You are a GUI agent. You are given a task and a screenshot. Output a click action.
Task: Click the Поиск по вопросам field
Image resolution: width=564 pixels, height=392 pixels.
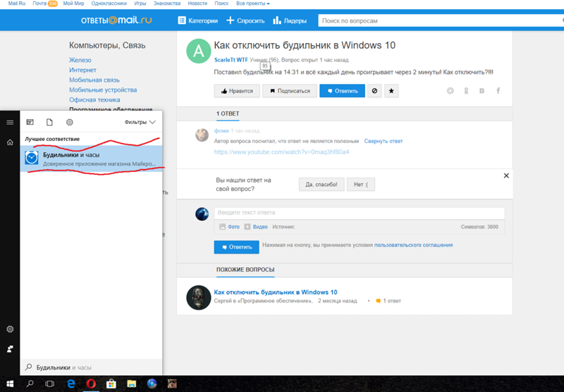441,20
